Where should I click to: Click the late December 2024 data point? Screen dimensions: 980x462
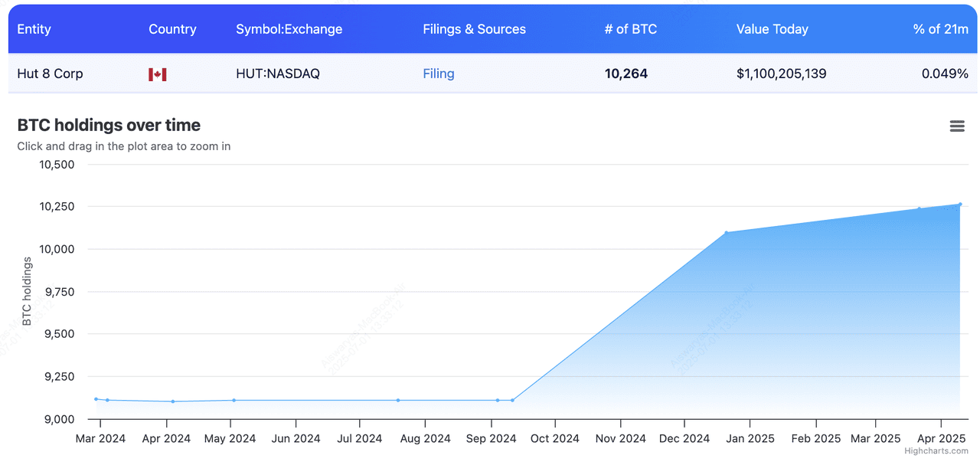coord(726,233)
